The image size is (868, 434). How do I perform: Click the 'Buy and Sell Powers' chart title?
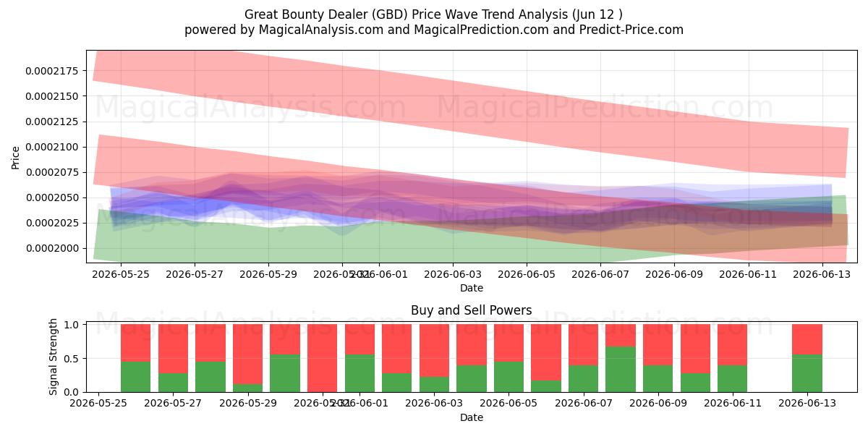click(x=472, y=310)
